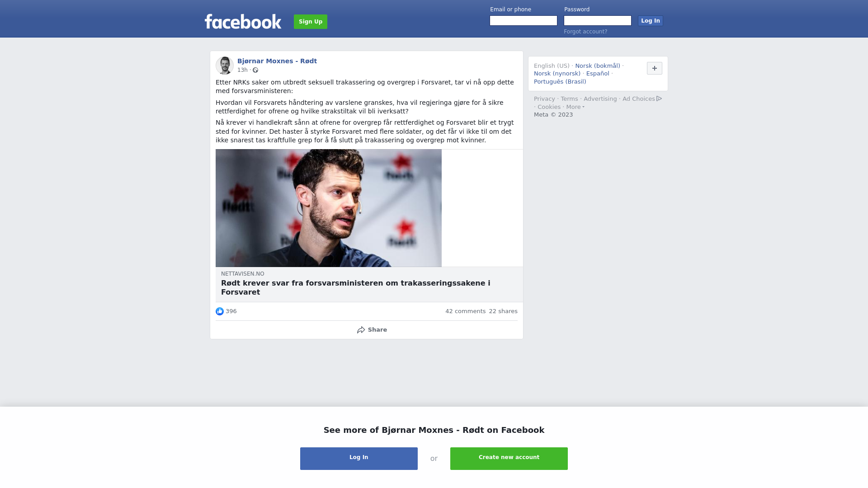Click the Share arrow icon
This screenshot has height=488, width=868.
coord(361,330)
